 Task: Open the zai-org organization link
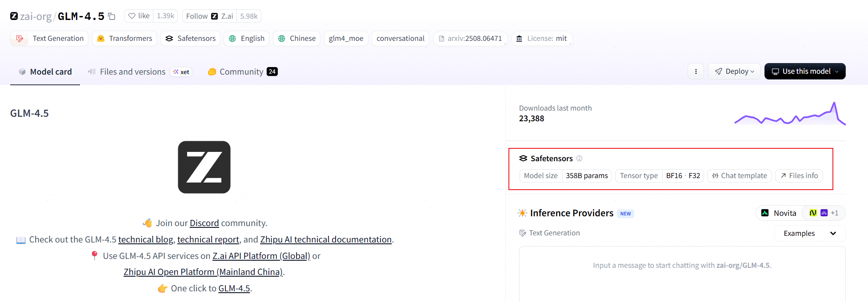pyautogui.click(x=36, y=16)
